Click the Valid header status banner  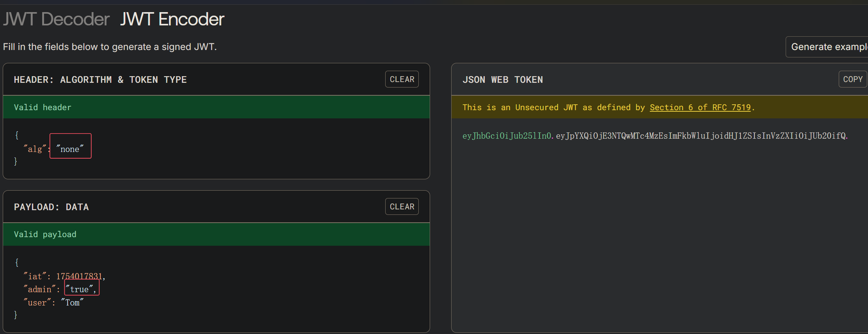[x=216, y=107]
